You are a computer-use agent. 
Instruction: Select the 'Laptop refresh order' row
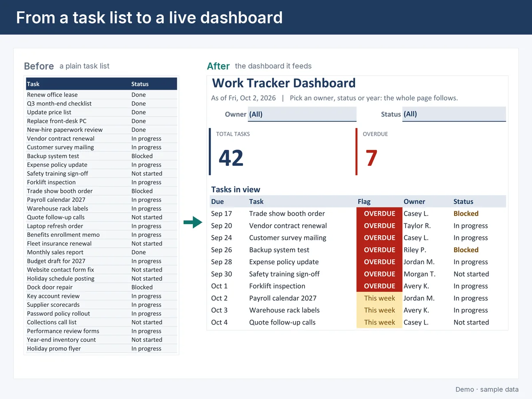click(101, 226)
